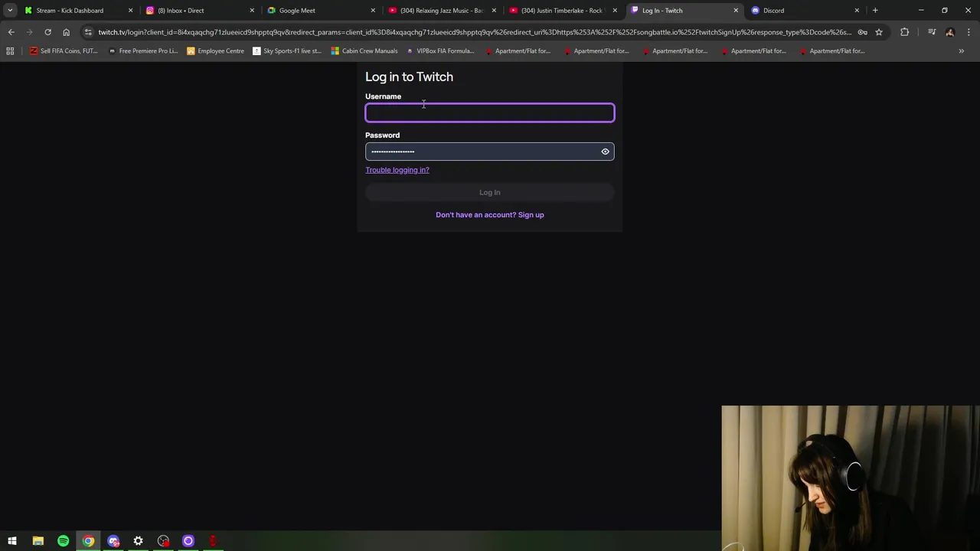The width and height of the screenshot is (980, 551).
Task: Open the Sell FIFA Coins bookmark
Action: [64, 51]
